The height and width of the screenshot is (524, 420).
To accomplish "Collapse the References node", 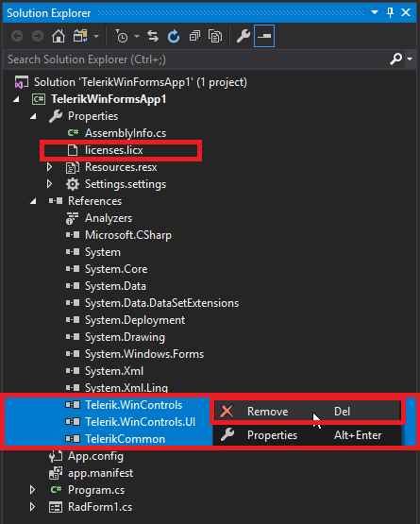I will point(33,201).
